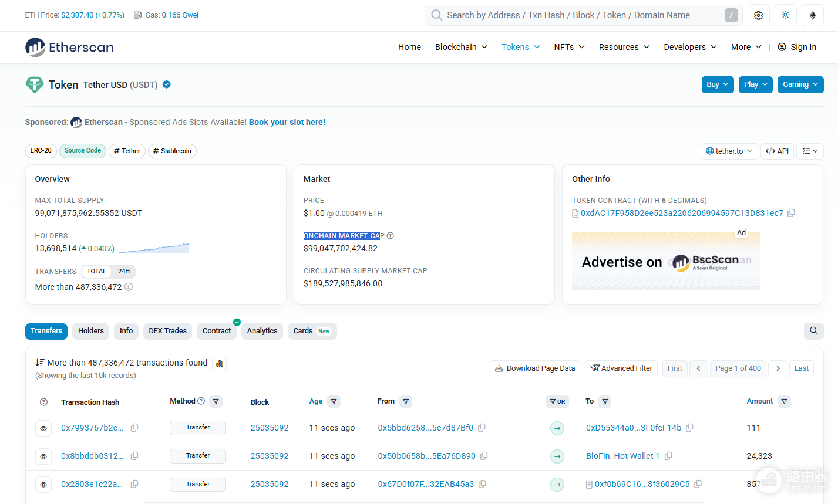Preview transaction 0x8bbddb0312 with eye icon
838x504 pixels.
coord(43,456)
